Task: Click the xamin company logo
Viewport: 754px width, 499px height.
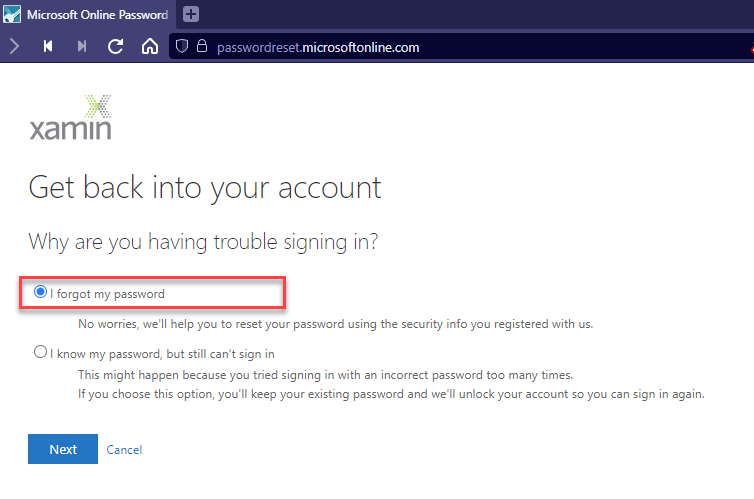Action: [x=71, y=118]
